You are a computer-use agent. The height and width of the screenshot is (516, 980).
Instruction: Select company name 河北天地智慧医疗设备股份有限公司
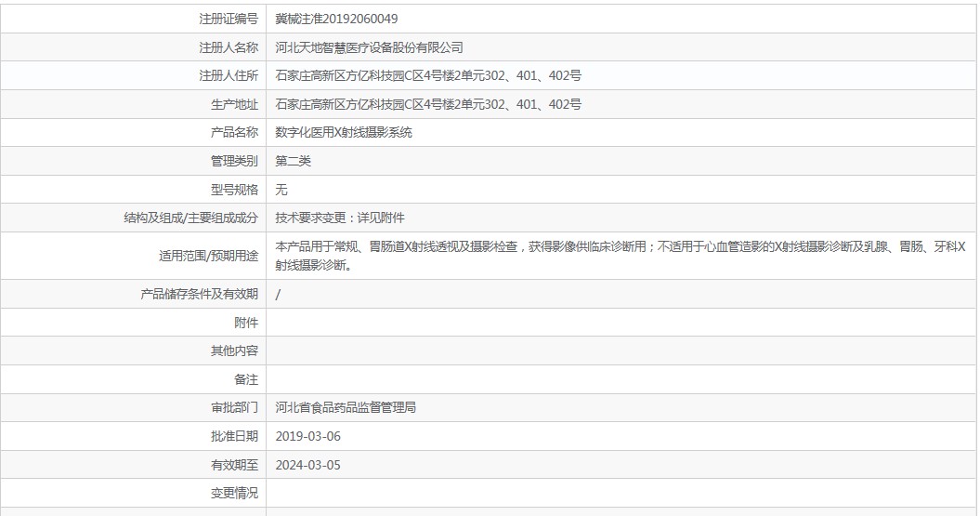point(369,47)
